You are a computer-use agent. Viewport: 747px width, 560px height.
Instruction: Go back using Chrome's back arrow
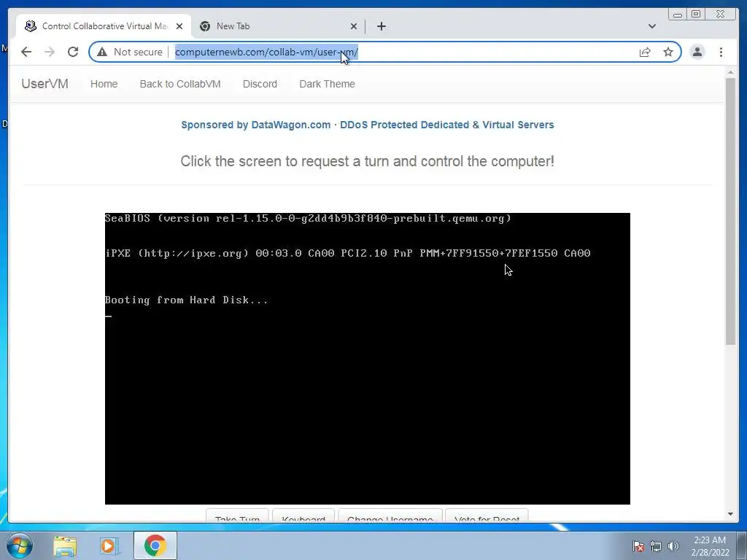coord(26,52)
